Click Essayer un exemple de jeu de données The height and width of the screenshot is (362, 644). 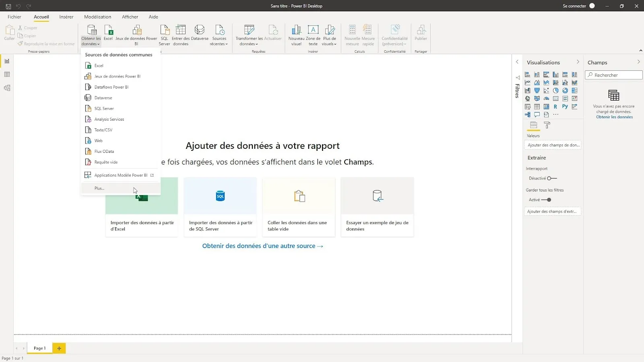(x=377, y=207)
